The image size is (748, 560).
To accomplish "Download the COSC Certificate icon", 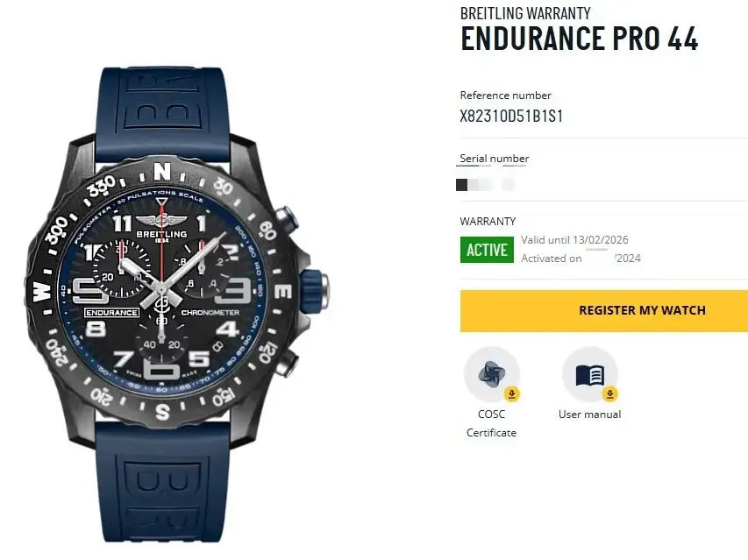I will tap(492, 374).
